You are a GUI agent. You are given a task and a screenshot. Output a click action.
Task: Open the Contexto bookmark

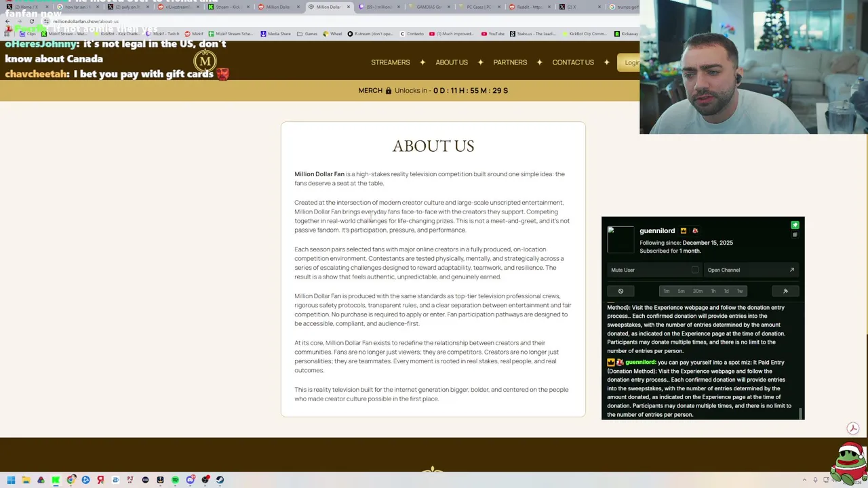[x=411, y=33]
